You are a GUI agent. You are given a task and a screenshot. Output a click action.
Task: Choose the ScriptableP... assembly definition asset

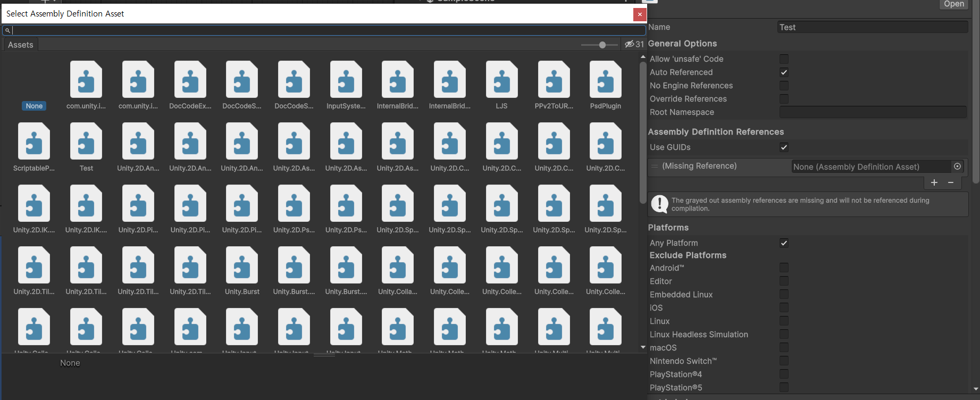tap(34, 147)
